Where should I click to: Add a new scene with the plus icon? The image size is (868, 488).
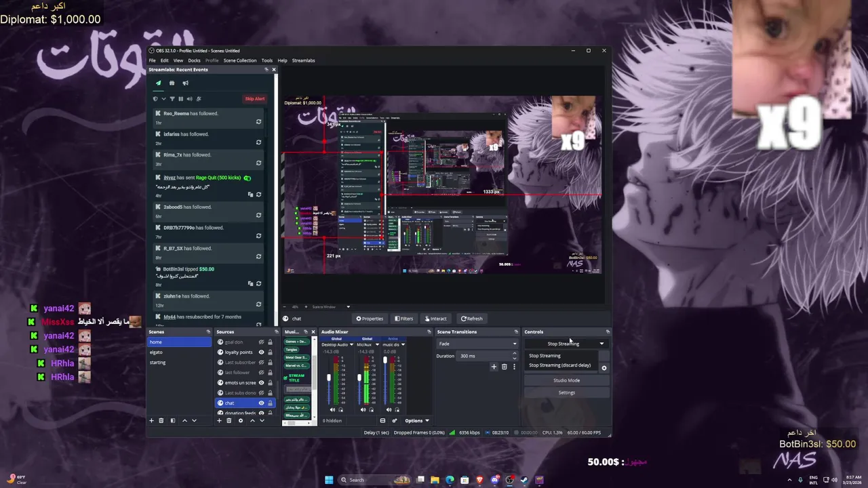pyautogui.click(x=151, y=421)
